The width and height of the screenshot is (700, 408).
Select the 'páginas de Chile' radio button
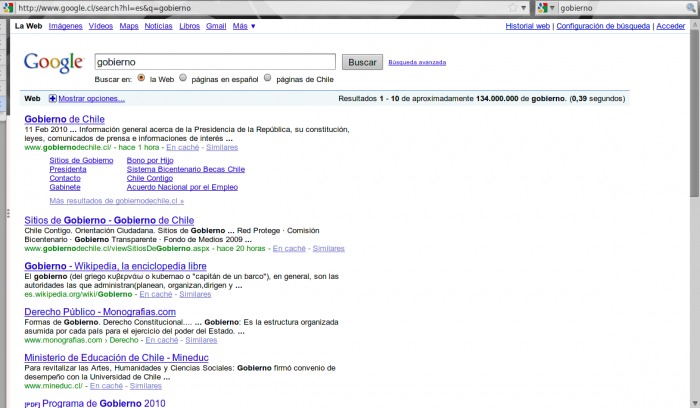[267, 78]
